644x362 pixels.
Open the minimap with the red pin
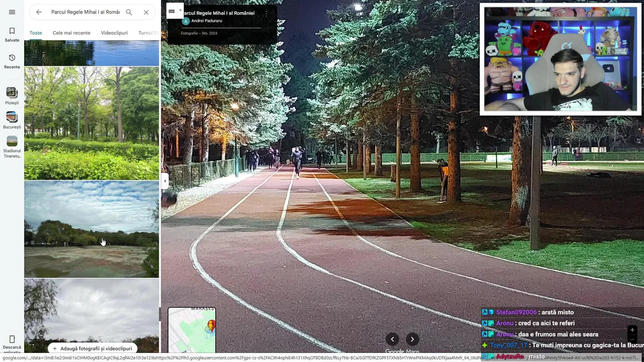192,330
